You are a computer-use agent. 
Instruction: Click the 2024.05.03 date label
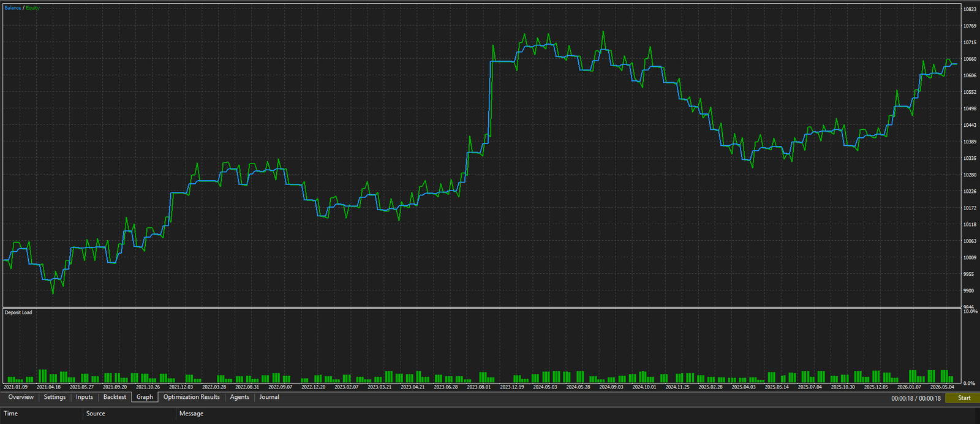coord(545,387)
